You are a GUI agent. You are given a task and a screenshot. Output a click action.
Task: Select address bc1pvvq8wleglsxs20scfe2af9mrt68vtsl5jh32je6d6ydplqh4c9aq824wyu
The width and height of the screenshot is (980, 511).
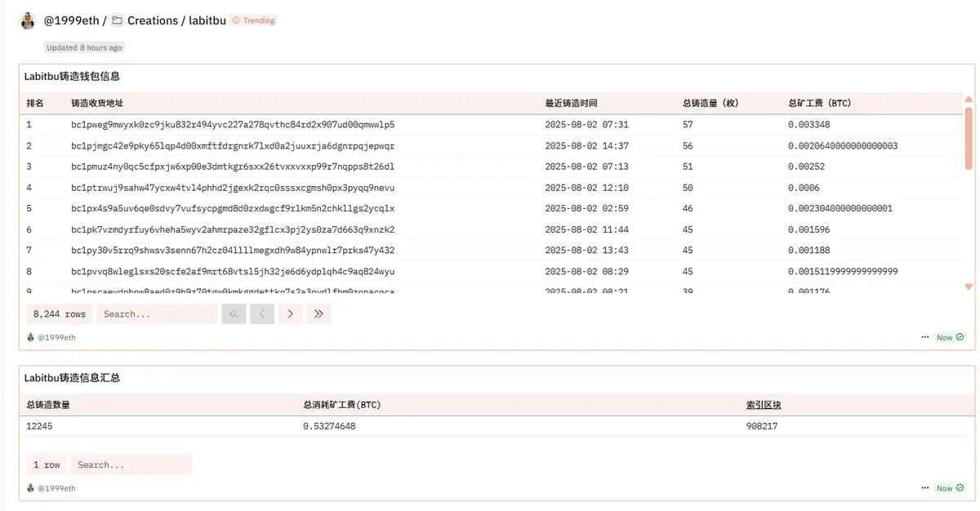click(x=233, y=271)
